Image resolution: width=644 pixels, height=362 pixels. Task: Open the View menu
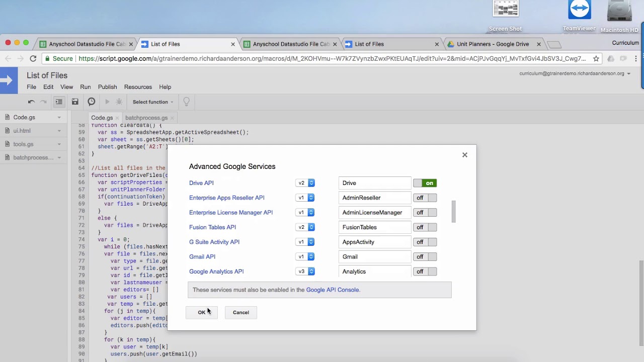click(x=66, y=87)
